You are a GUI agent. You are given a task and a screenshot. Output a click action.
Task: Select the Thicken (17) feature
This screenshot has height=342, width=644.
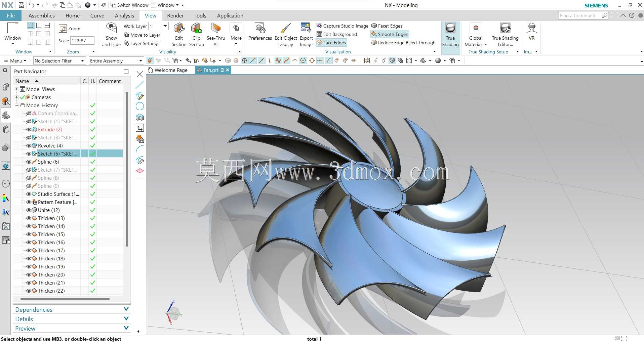(68, 251)
